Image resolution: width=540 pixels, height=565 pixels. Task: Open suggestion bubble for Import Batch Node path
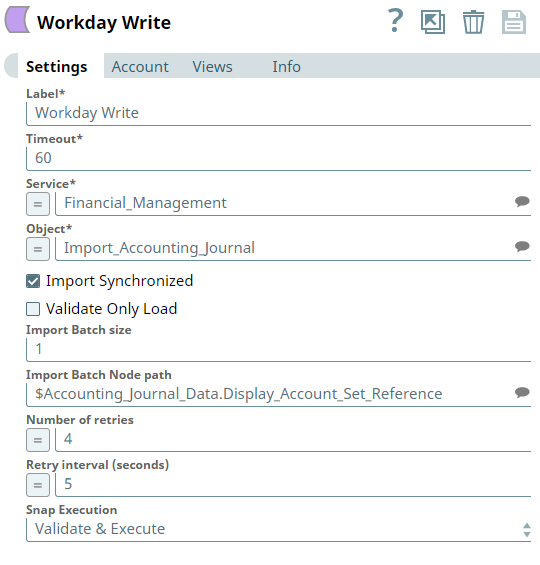[x=522, y=392]
